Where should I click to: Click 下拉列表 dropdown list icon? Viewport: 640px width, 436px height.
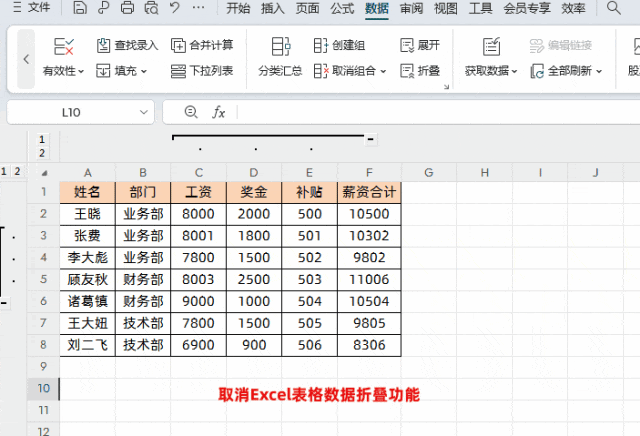(179, 71)
